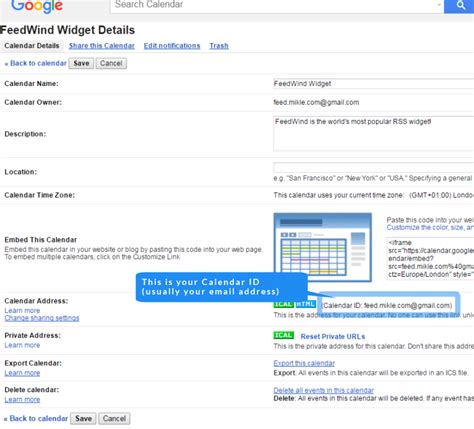The image size is (474, 429).
Task: Click the top Cancel button
Action: point(111,63)
